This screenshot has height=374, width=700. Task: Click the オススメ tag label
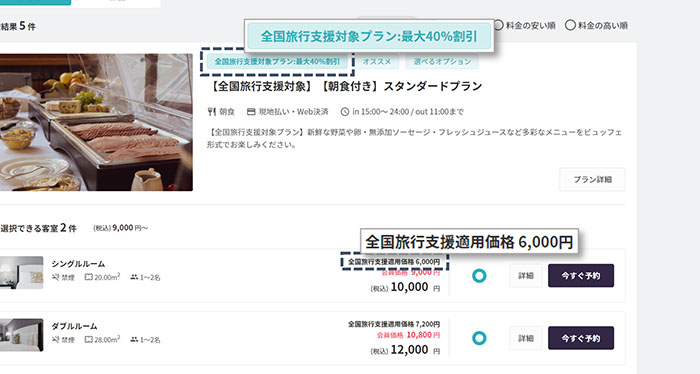377,62
